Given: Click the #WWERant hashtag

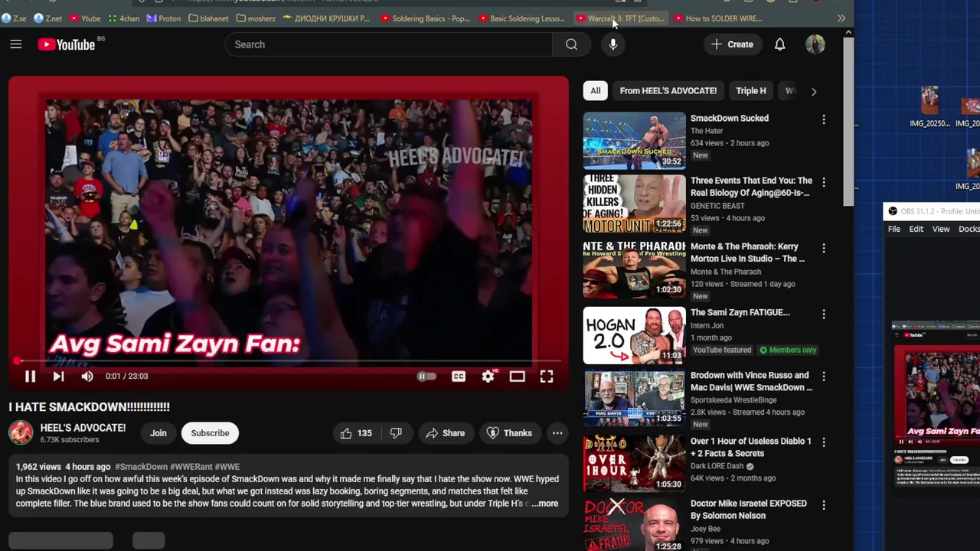Looking at the screenshot, I should (x=191, y=467).
